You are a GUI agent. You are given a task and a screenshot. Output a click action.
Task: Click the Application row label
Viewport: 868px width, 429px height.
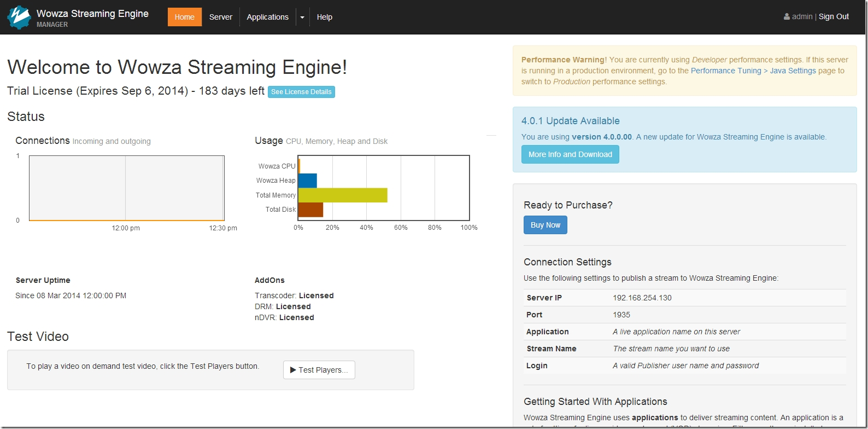[x=547, y=332]
